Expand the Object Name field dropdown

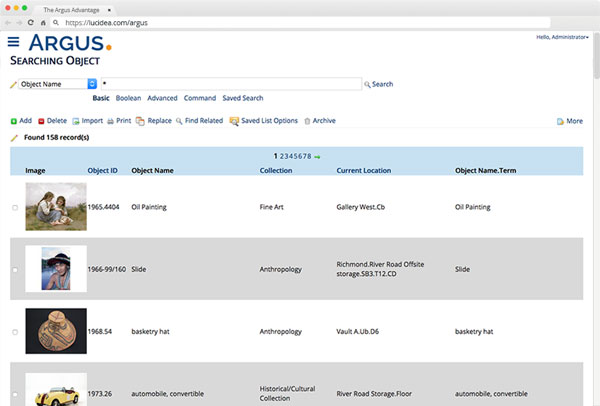coord(92,84)
